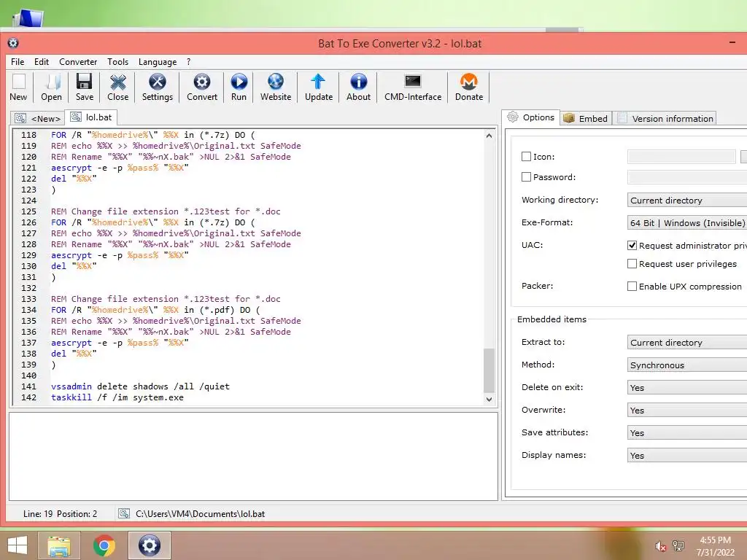Click the Password input field
This screenshot has height=560, width=747.
(x=687, y=176)
